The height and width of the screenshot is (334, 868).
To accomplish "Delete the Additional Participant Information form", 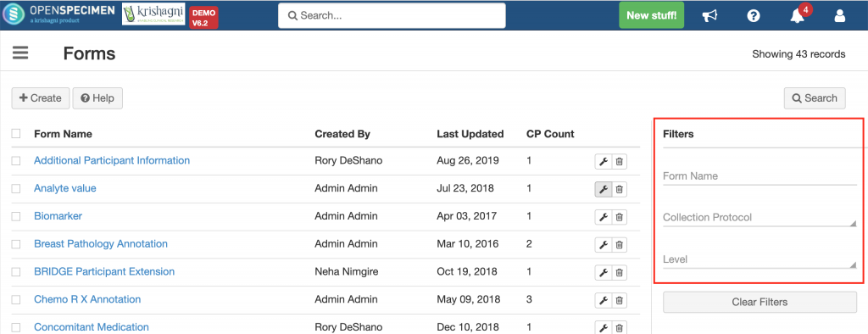I will coord(620,162).
